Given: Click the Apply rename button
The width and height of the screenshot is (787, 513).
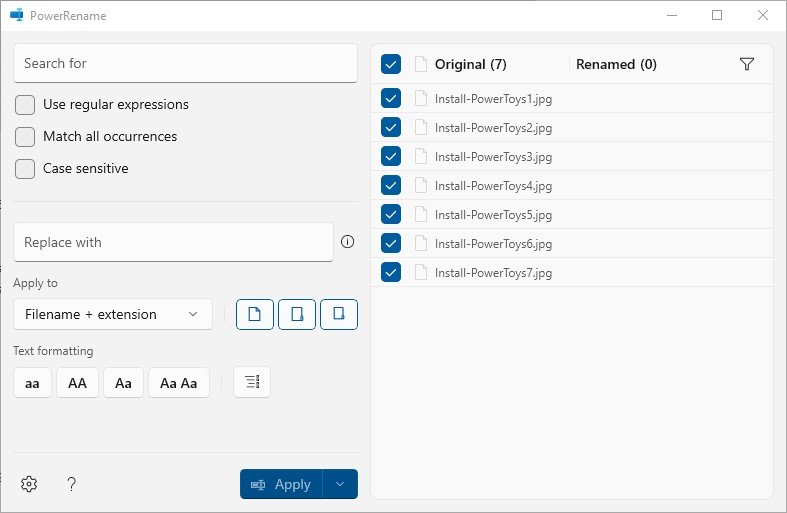Looking at the screenshot, I should (x=281, y=484).
